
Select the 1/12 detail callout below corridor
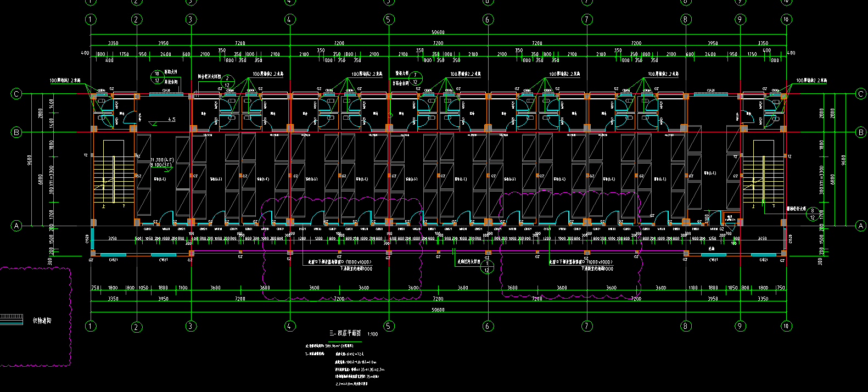tap(486, 267)
